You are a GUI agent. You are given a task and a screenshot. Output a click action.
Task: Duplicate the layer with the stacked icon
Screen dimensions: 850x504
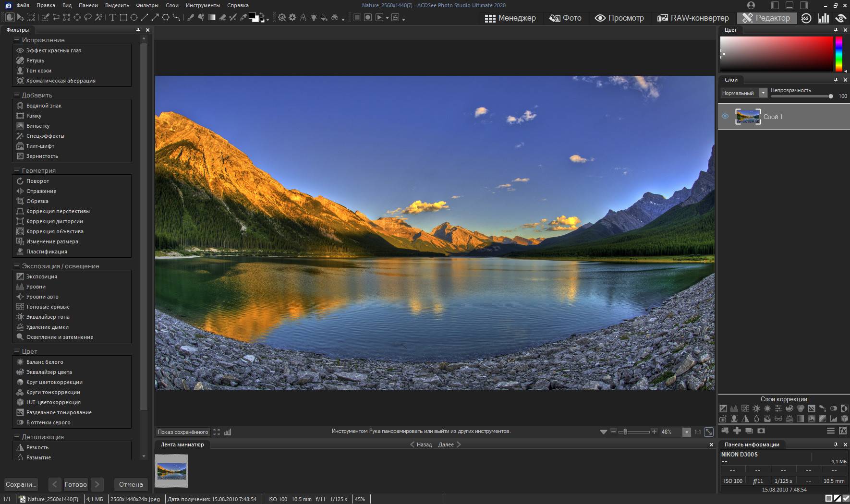749,431
